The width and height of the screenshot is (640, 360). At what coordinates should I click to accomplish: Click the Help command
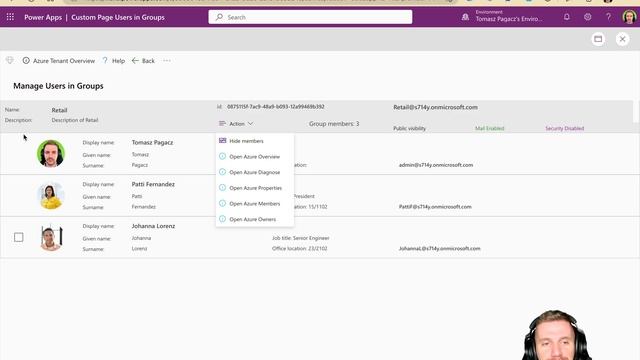point(113,61)
